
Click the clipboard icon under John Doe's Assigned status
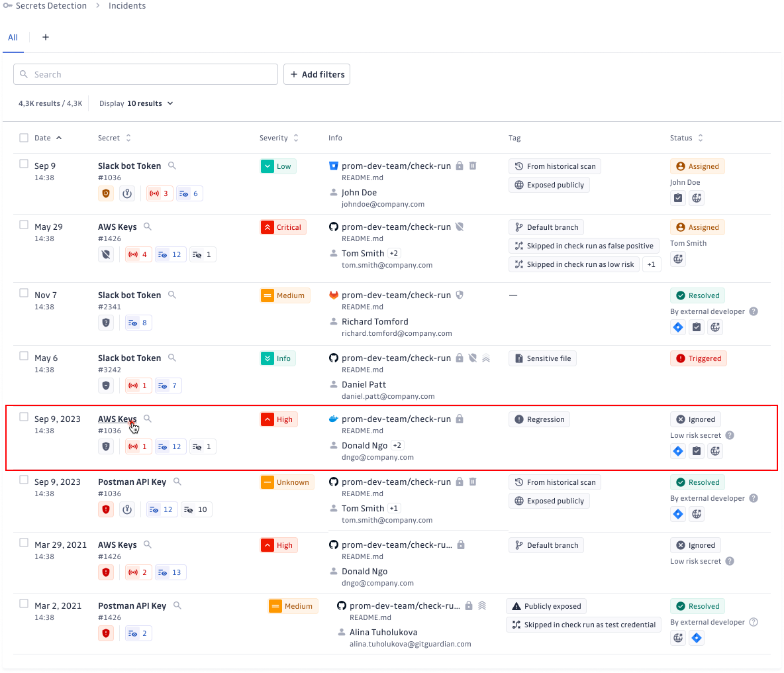(677, 197)
